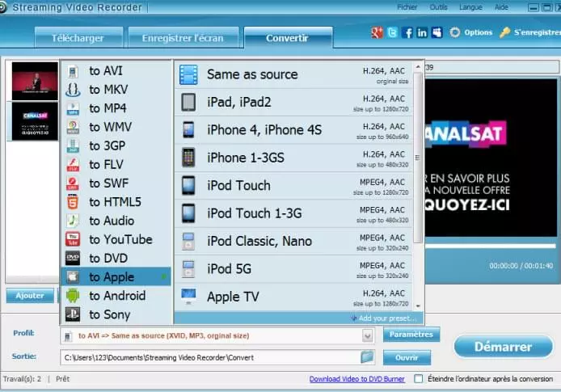Screen dimensions: 561x392
Task: Pick the 'iPad, iPad2' tablet icon
Action: [188, 103]
